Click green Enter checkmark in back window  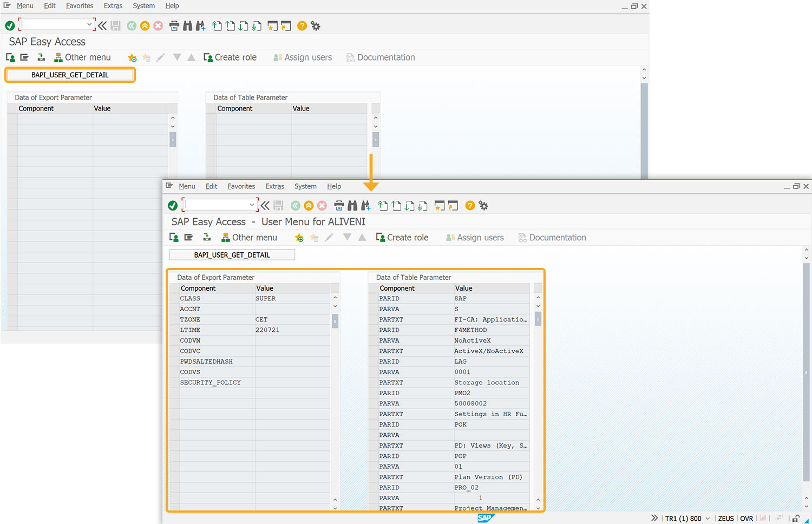10,26
